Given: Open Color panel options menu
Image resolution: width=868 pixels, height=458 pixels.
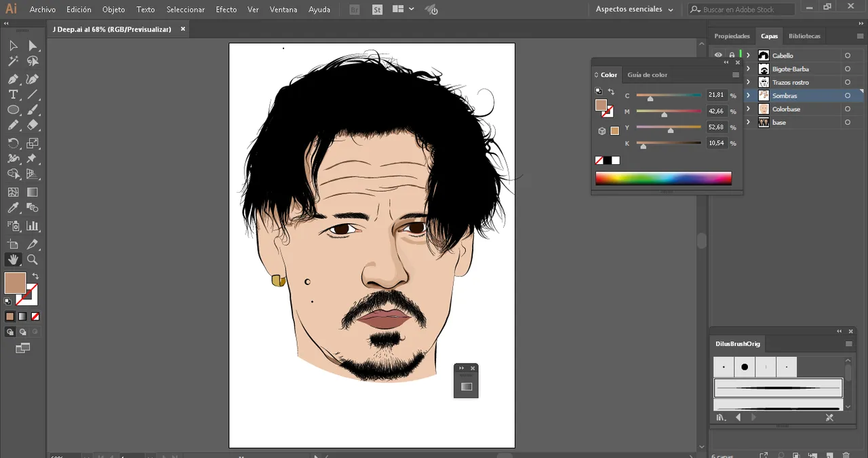Looking at the screenshot, I should coord(736,75).
